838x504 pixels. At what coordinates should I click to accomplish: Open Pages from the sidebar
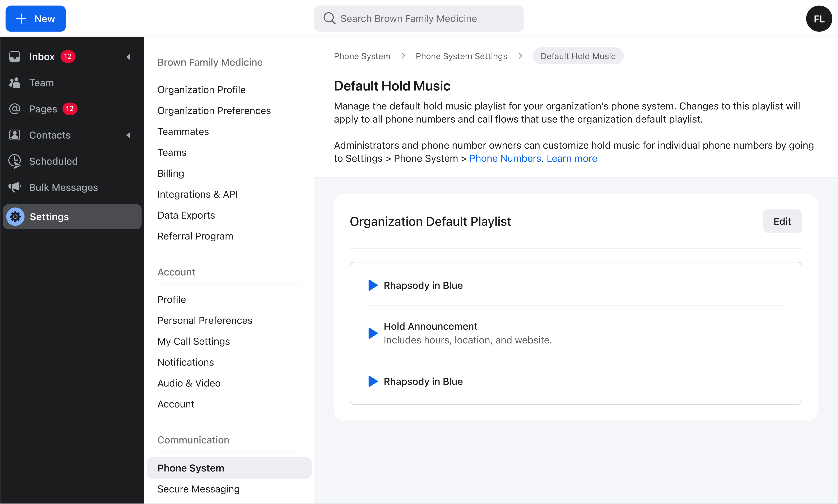pos(43,109)
